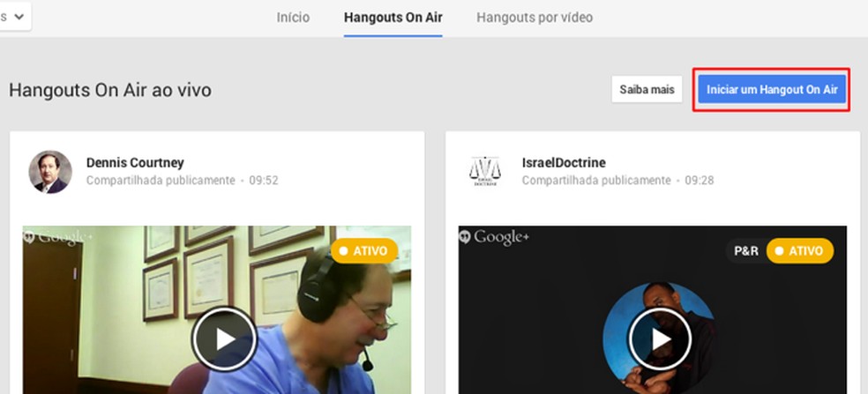Click the P&R badge on IsraelDoctrine's video
The image size is (868, 394).
tap(746, 250)
